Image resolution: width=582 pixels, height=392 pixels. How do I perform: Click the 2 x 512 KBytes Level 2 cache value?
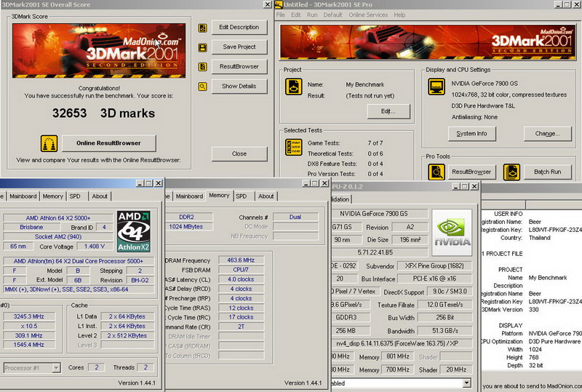(x=127, y=335)
